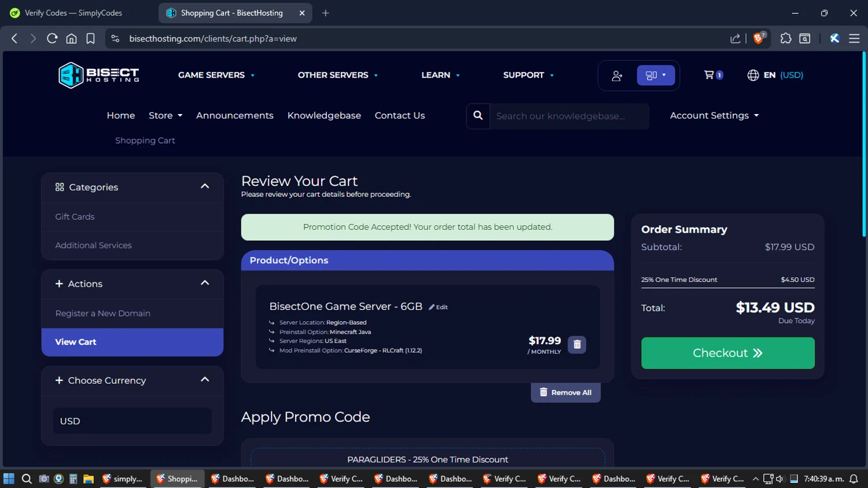Viewport: 868px width, 488px height.
Task: Open Account Settings dropdown
Action: tap(714, 115)
